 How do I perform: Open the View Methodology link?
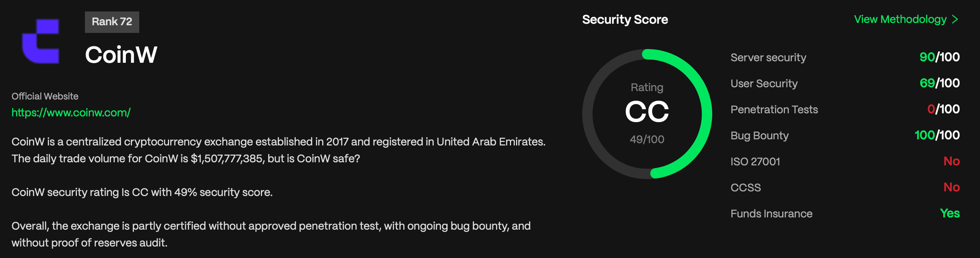tap(900, 20)
